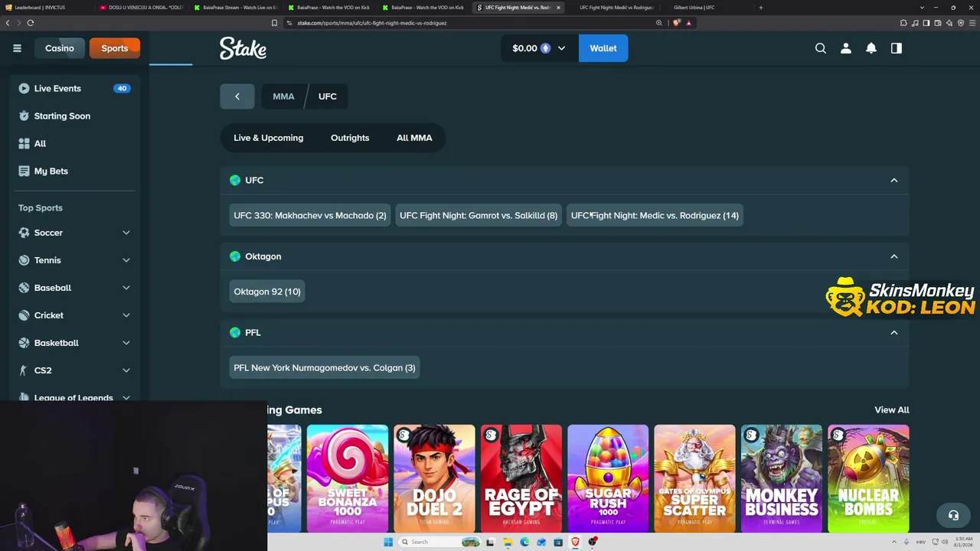Open the user profile icon
Image resolution: width=980 pixels, height=551 pixels.
846,48
